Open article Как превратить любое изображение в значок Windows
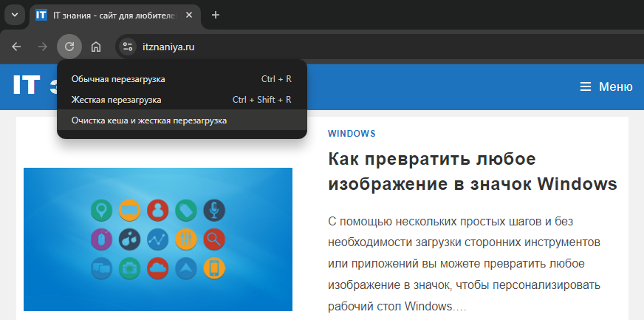644x320 pixels. pyautogui.click(x=473, y=171)
